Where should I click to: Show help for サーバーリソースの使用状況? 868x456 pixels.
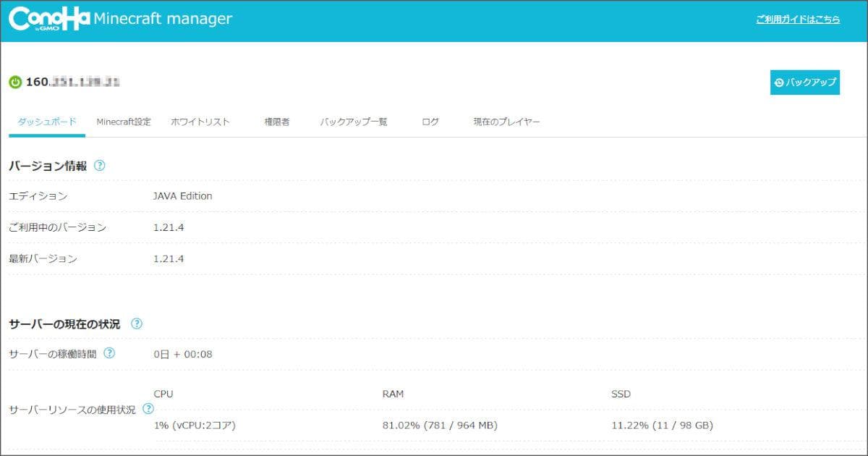coord(148,409)
